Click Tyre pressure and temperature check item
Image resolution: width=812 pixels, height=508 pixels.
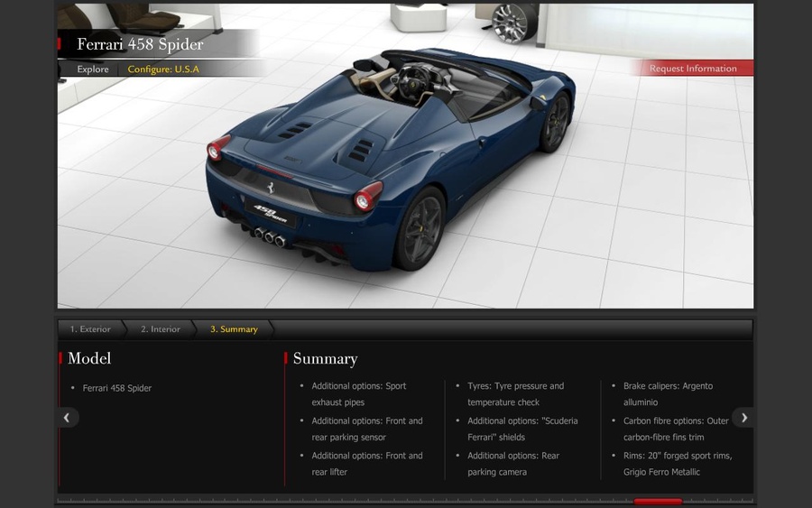click(x=515, y=394)
